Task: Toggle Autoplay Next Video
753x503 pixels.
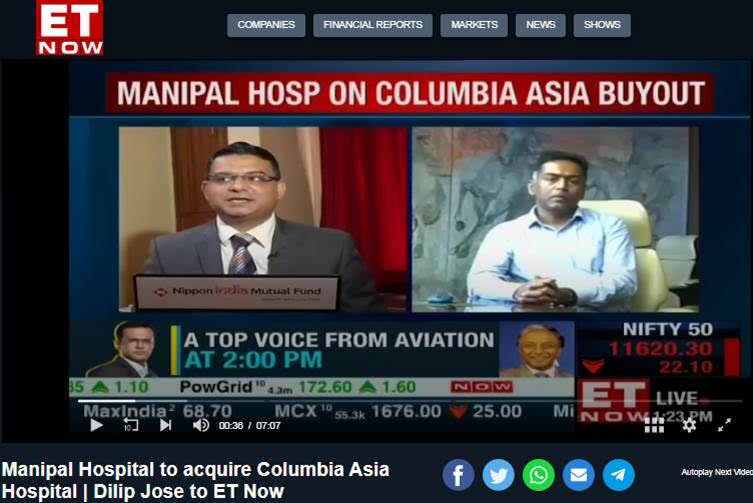Action: (717, 472)
